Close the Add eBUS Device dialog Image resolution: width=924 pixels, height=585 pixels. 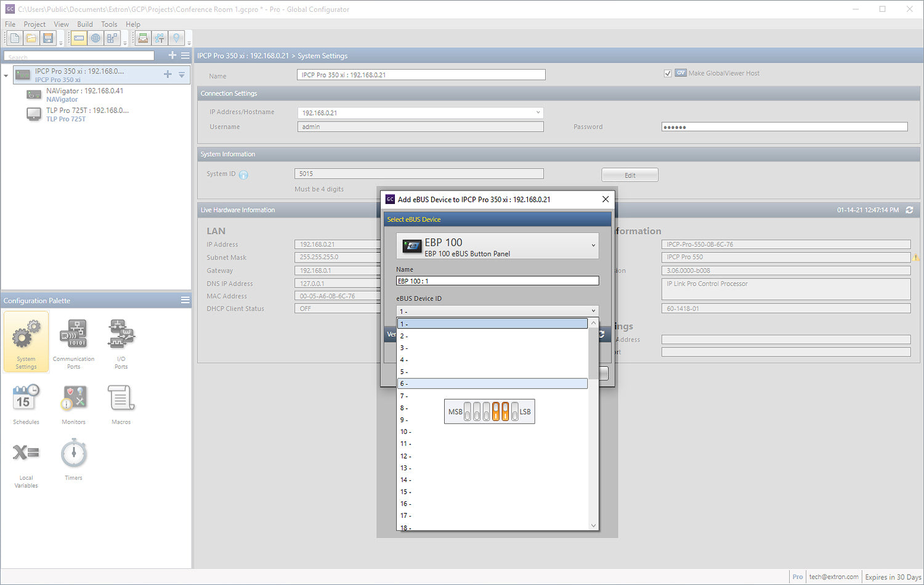click(x=605, y=199)
